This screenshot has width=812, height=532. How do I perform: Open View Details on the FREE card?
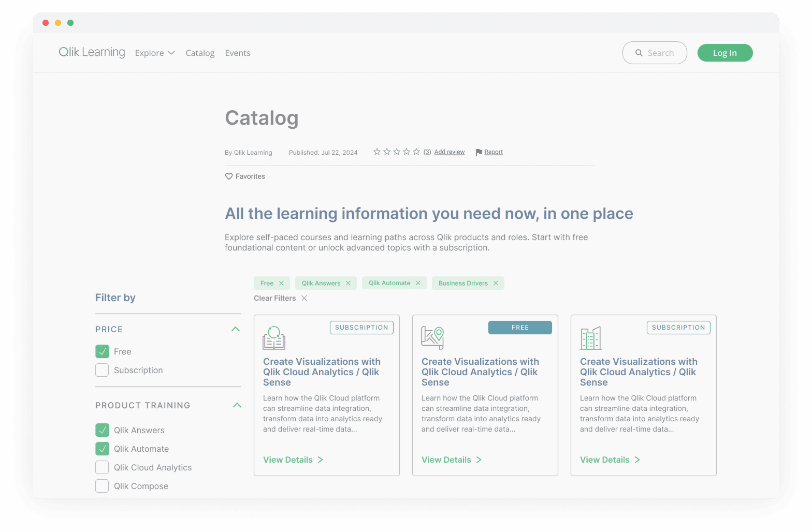pyautogui.click(x=452, y=460)
